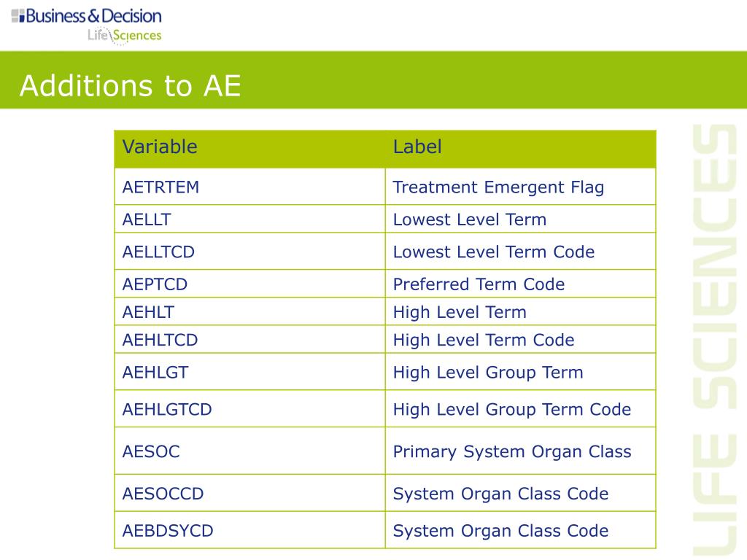This screenshot has height=560, width=747.
Task: Click the Business & Decision logo
Action: (86, 16)
